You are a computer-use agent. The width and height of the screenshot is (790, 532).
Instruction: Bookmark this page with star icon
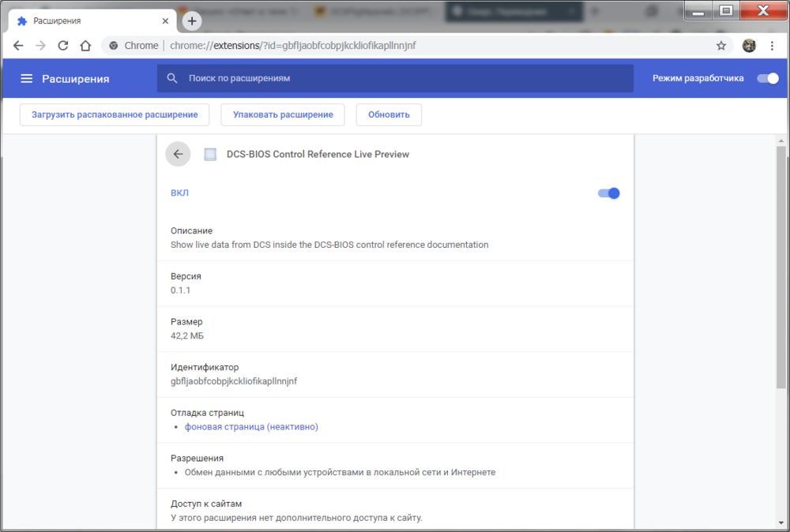click(721, 46)
